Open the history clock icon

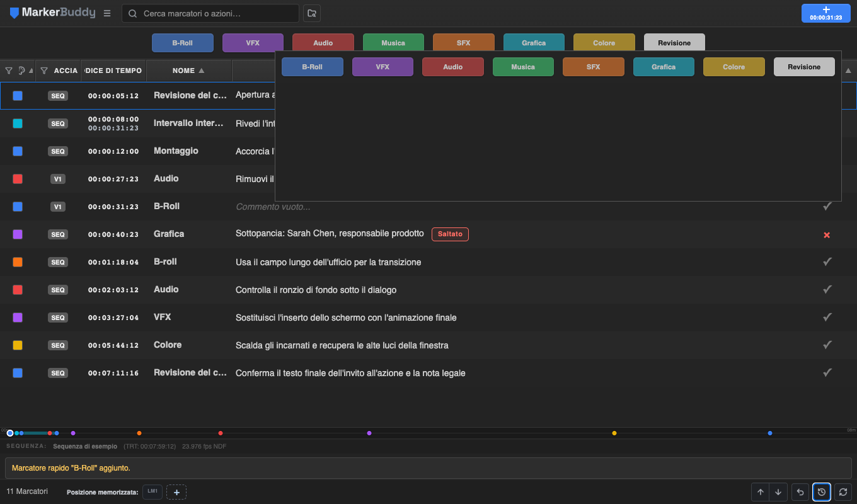[822, 492]
